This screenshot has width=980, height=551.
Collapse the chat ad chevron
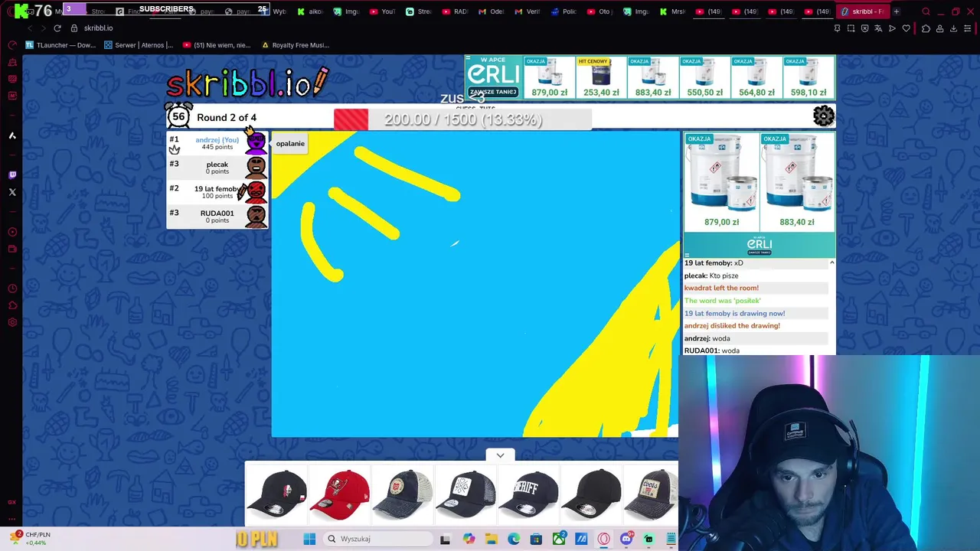coord(831,262)
